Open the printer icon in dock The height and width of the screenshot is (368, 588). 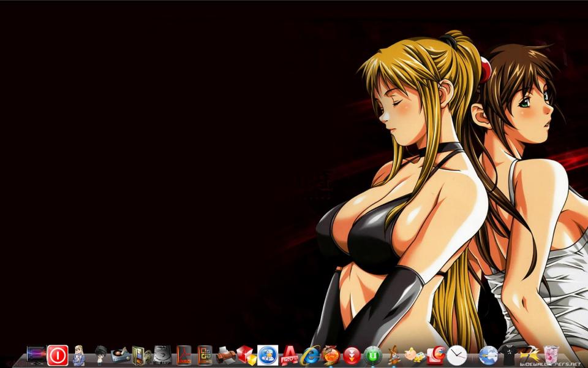(225, 355)
